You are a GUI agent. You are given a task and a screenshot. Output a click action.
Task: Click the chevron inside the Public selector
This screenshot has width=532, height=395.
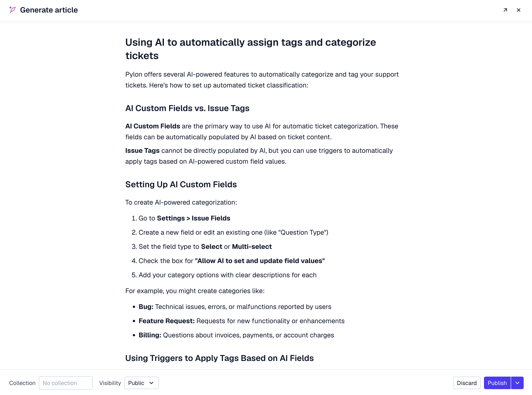click(151, 383)
